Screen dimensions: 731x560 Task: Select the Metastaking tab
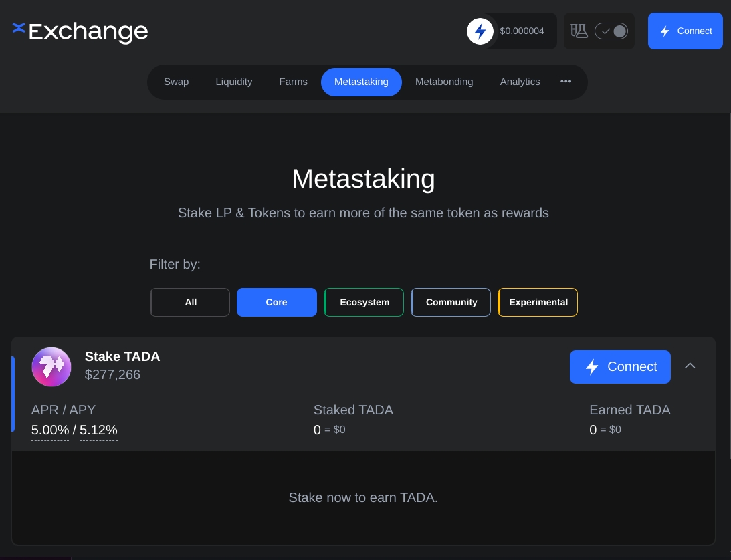[361, 82]
